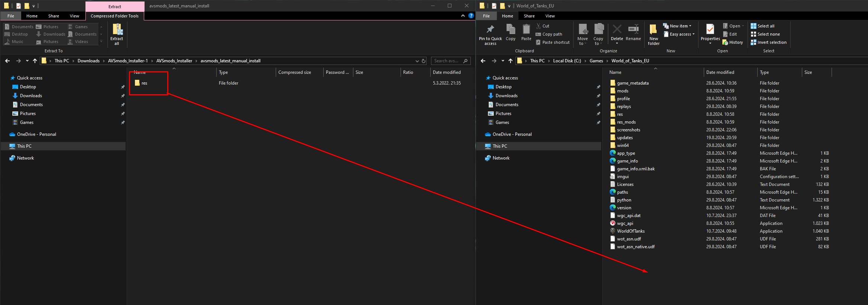Open the New item dropdown

tap(677, 26)
